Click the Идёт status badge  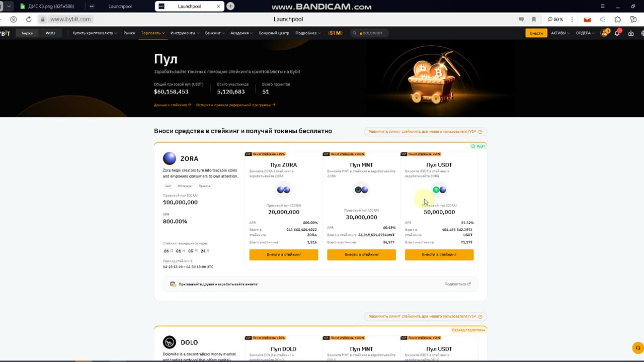click(478, 146)
